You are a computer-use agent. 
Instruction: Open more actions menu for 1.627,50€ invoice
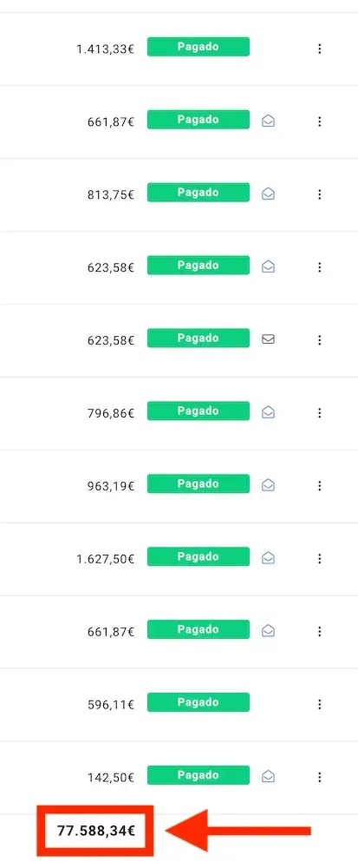point(319,558)
